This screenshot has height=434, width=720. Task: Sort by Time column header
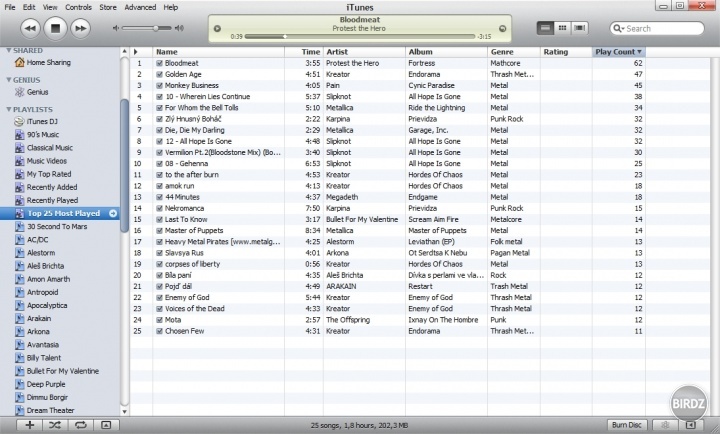click(x=304, y=52)
